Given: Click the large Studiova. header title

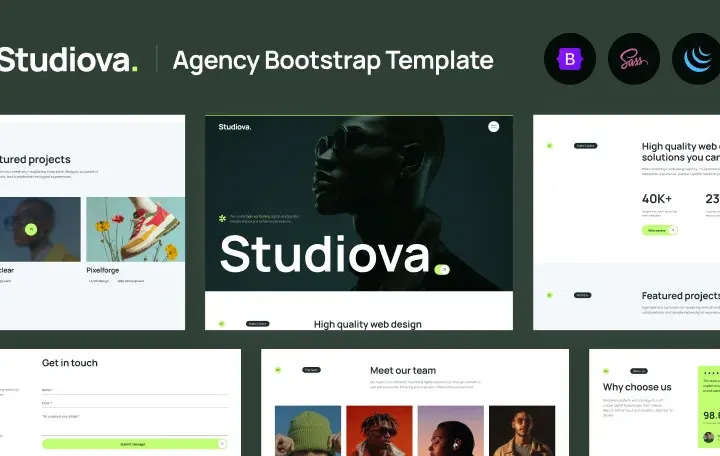Looking at the screenshot, I should point(68,60).
